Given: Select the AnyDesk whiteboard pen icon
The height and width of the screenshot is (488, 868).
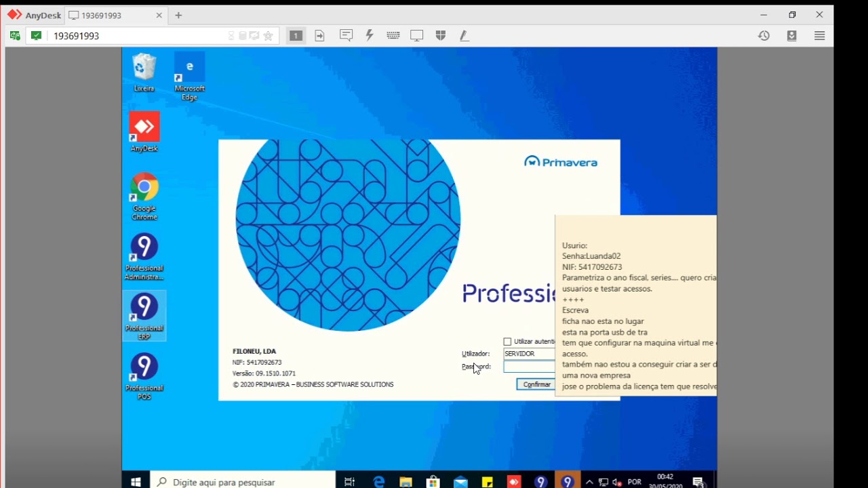Looking at the screenshot, I should 465,35.
